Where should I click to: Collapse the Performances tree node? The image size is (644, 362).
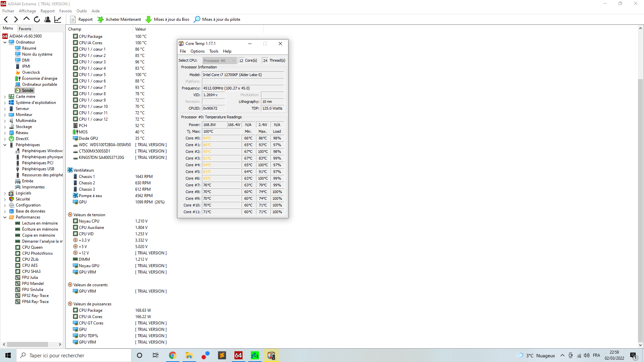click(x=5, y=217)
